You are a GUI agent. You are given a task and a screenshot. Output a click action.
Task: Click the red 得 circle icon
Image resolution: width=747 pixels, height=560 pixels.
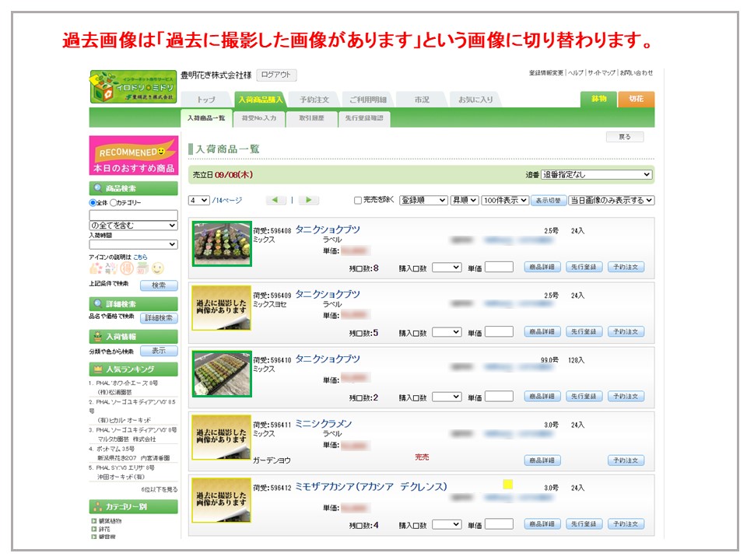click(127, 268)
